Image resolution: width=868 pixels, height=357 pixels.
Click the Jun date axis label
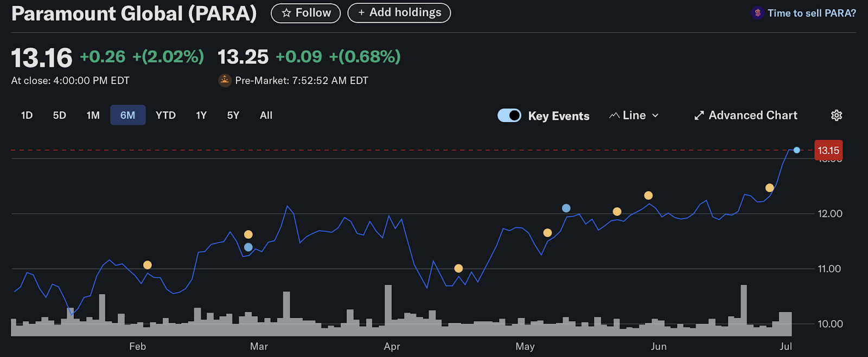[659, 347]
